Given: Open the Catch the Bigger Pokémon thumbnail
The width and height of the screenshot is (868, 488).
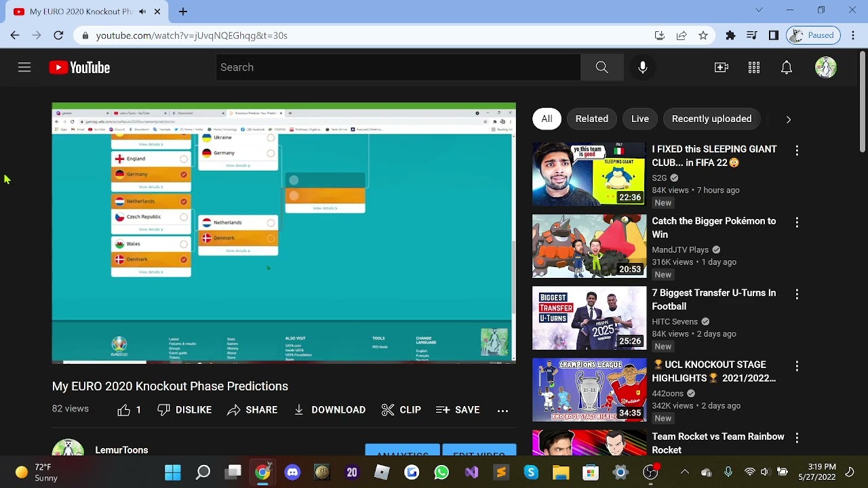Looking at the screenshot, I should [x=589, y=246].
